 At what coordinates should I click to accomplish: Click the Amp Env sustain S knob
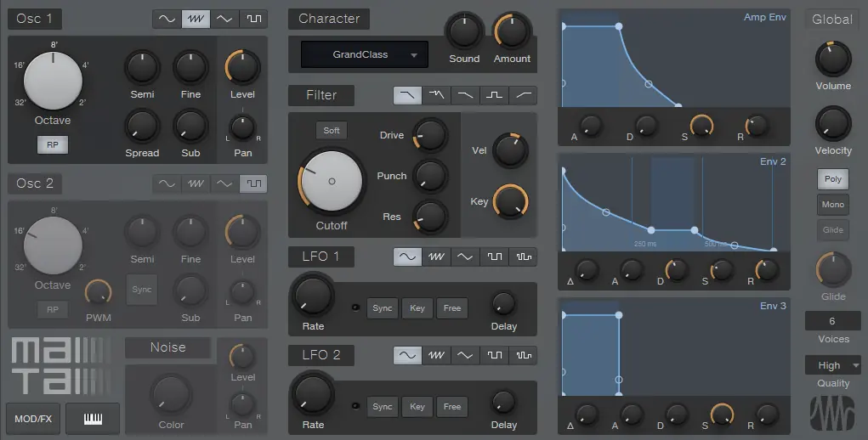click(x=701, y=127)
